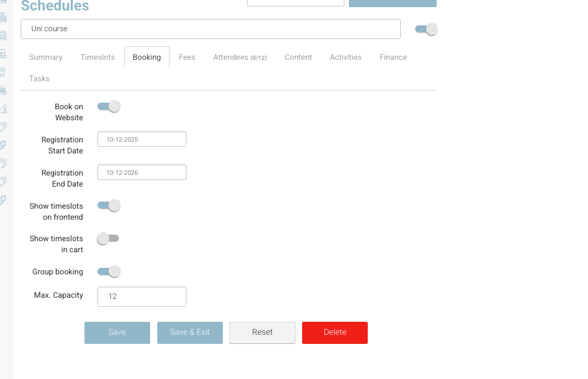
Task: Disable the Book on Website toggle
Action: [x=109, y=107]
